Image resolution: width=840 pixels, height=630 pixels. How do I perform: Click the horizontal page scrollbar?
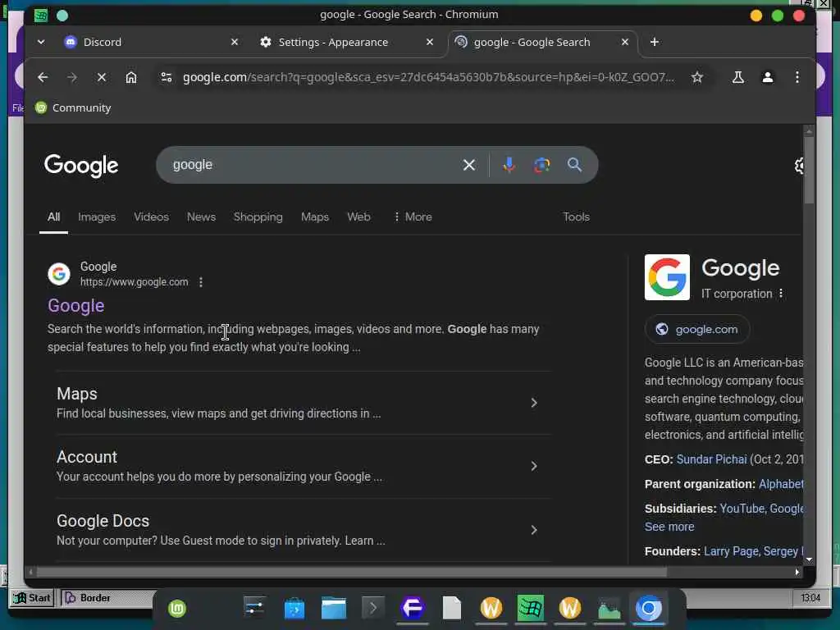(x=351, y=572)
